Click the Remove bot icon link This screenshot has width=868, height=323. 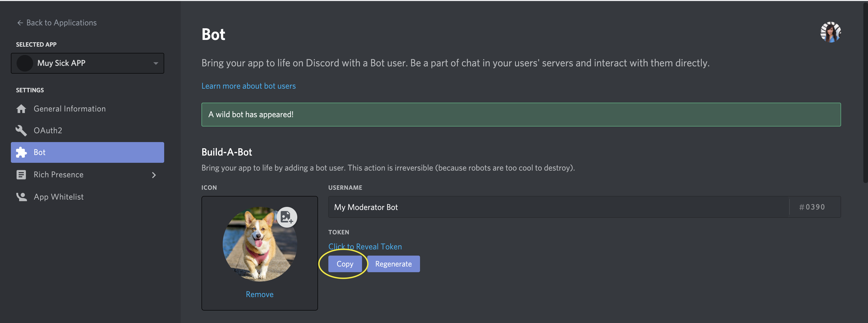pyautogui.click(x=260, y=294)
